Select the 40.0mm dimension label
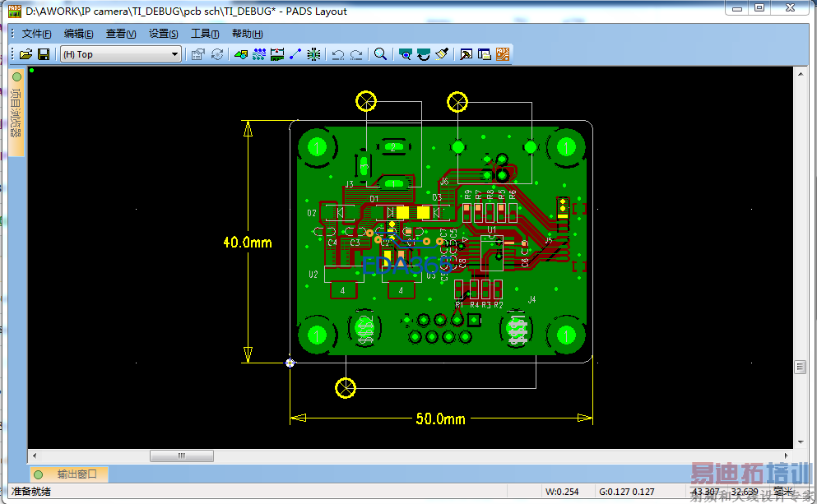The height and width of the screenshot is (504, 817). pyautogui.click(x=248, y=242)
